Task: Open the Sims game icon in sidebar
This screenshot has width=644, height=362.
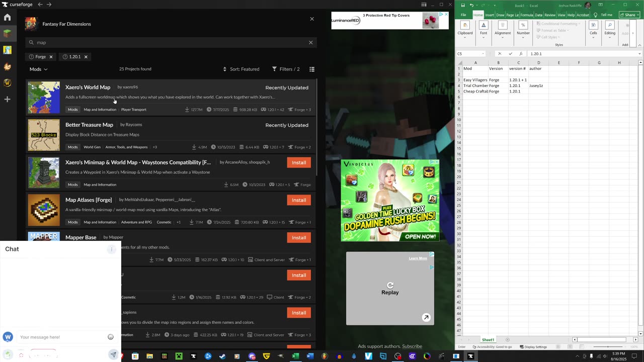Action: [8, 50]
